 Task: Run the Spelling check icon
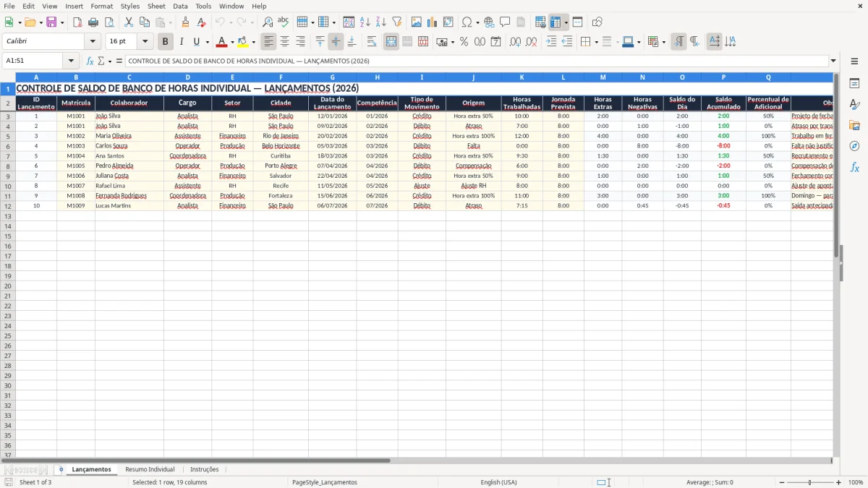pos(284,22)
